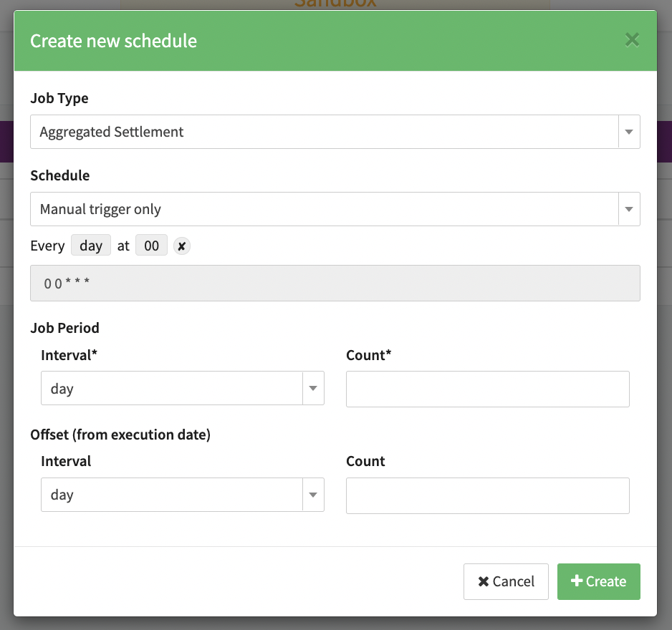This screenshot has height=630, width=672.
Task: Click the plus icon on Create button
Action: point(577,581)
